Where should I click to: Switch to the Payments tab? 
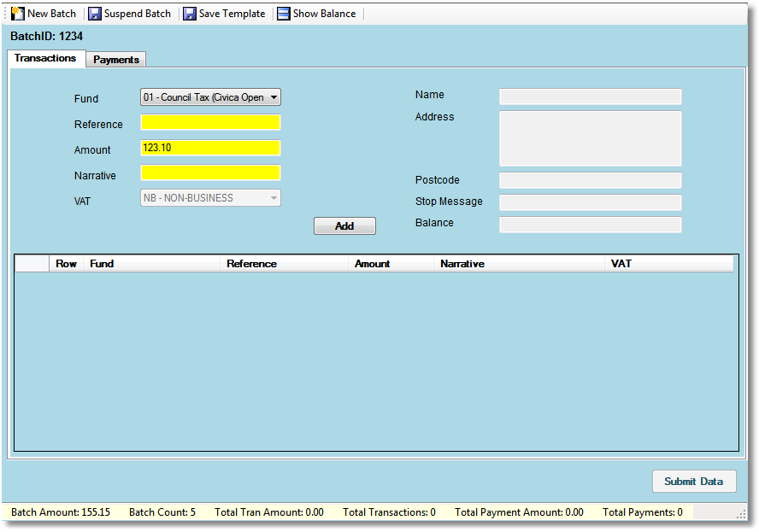click(x=115, y=59)
